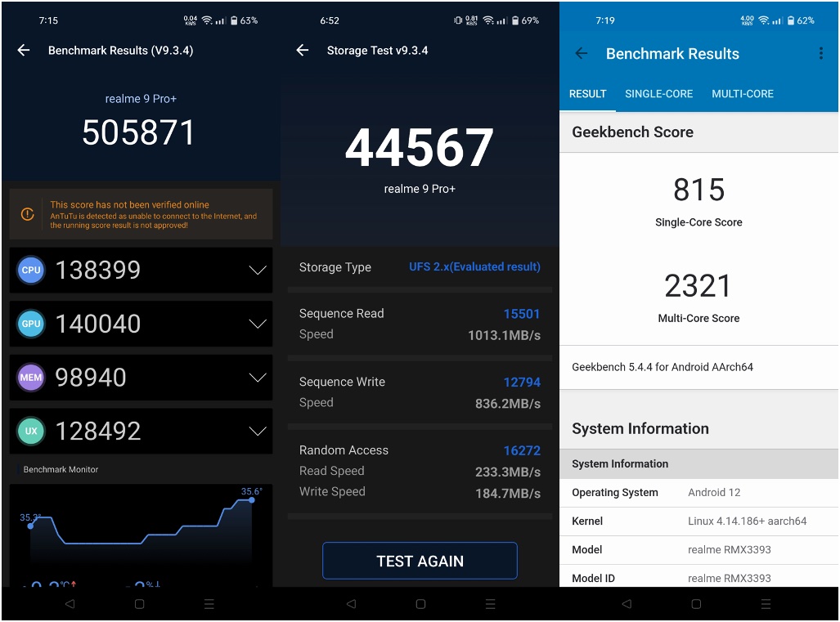Tap realme 9 Pro+ label under storage score

420,189
